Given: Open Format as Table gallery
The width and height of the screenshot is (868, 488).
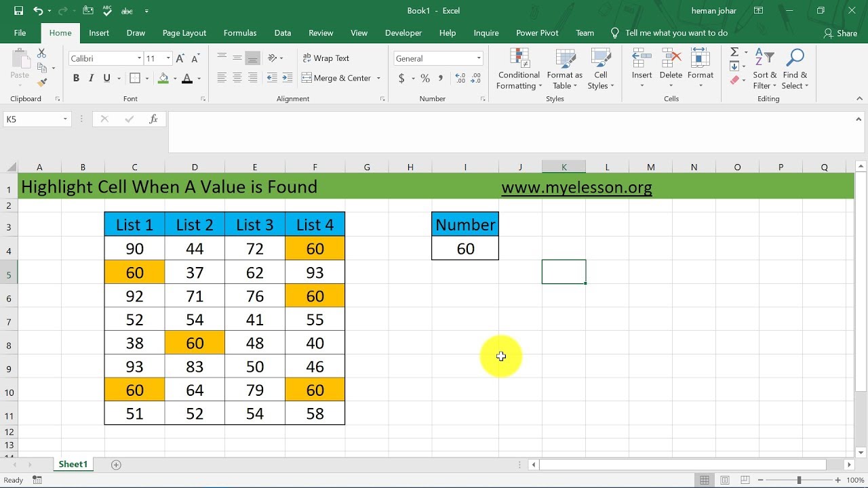Looking at the screenshot, I should (565, 69).
